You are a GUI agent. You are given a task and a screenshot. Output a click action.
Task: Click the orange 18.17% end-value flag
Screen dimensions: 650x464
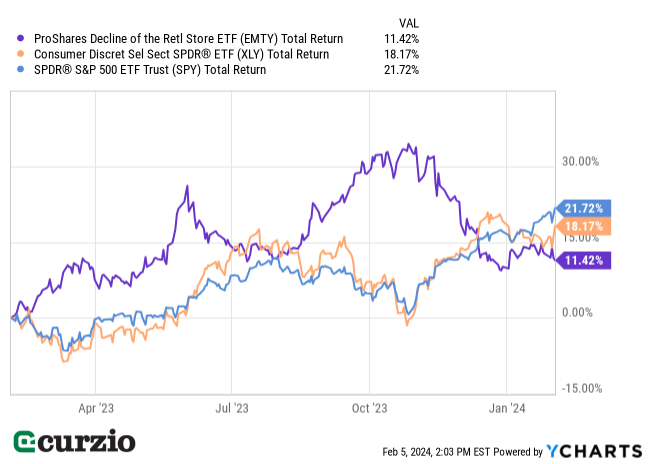[x=581, y=227]
